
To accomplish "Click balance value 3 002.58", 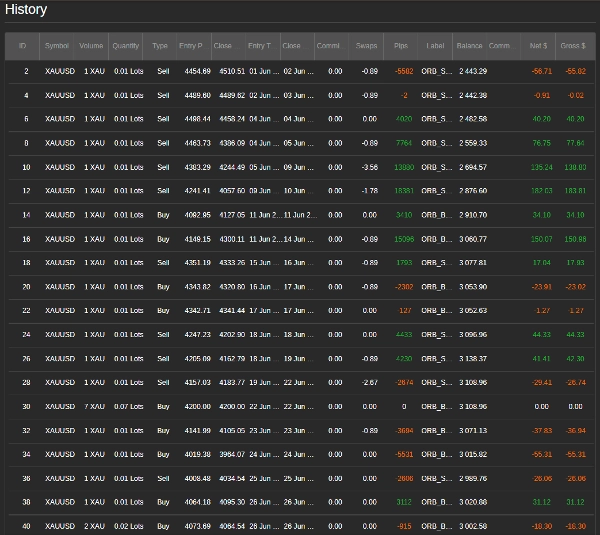I will click(473, 527).
